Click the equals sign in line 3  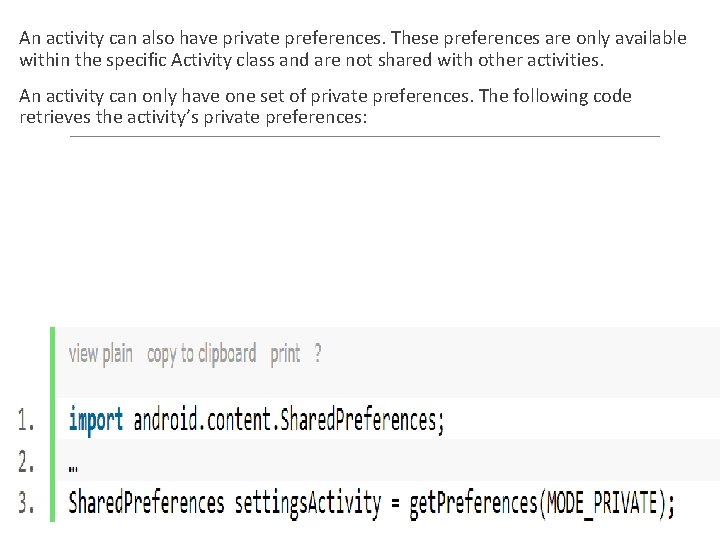[x=395, y=503]
